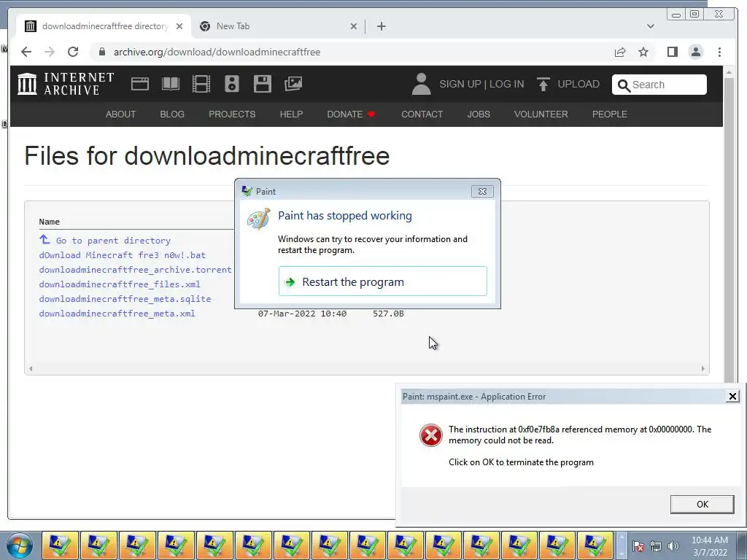Close the mspaint.exe Application Error dialog
747x560 pixels.
732,396
